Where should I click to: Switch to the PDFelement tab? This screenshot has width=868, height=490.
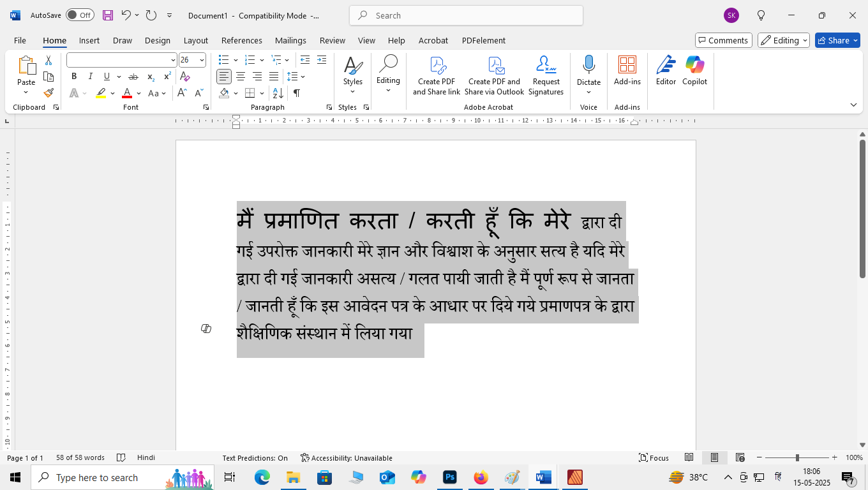point(484,40)
